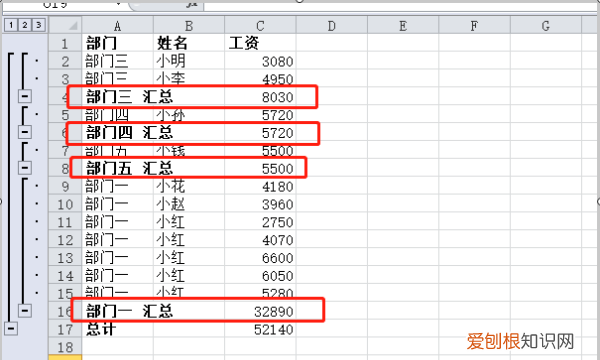The image size is (600, 360).
Task: Select salary cell 6600
Action: point(260,258)
